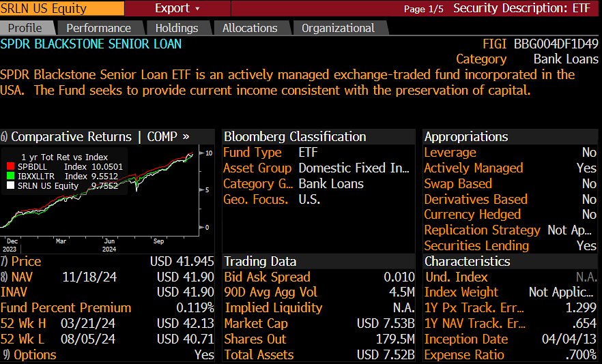
Task: Click the Index Weight row
Action: coord(511,292)
